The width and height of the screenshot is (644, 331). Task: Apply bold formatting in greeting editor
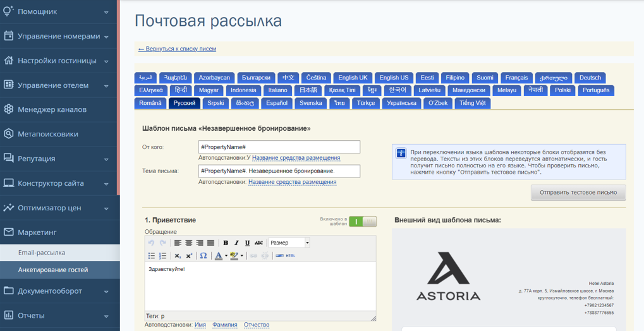click(x=226, y=243)
